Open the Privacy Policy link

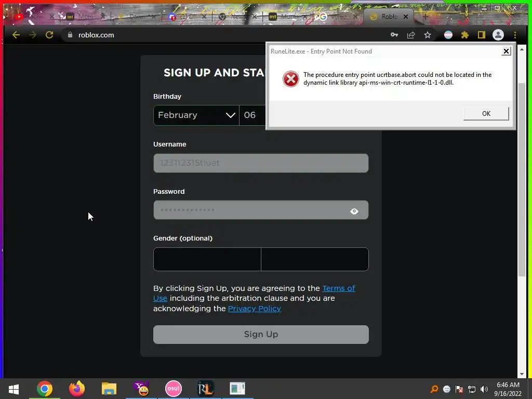(x=255, y=309)
